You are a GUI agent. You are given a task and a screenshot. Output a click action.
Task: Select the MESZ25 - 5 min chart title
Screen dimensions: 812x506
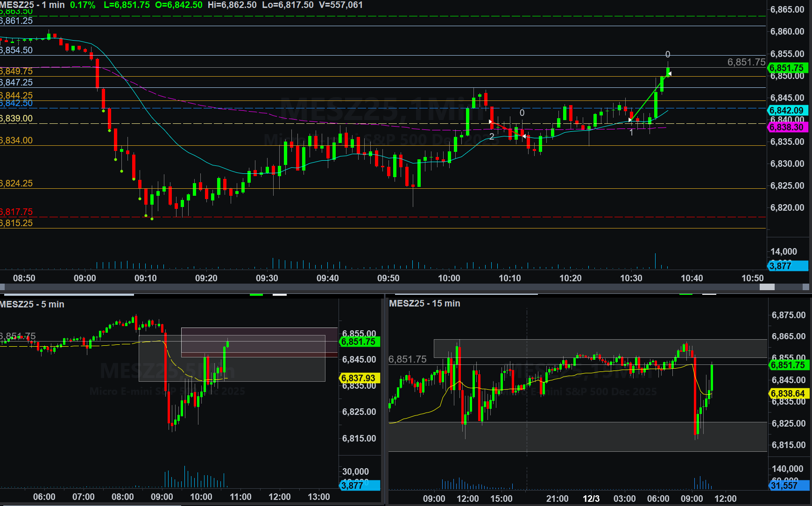pyautogui.click(x=32, y=304)
